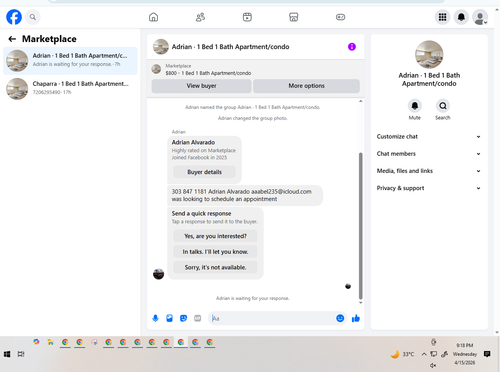
Task: Mute the chat using the bell icon
Action: [415, 106]
